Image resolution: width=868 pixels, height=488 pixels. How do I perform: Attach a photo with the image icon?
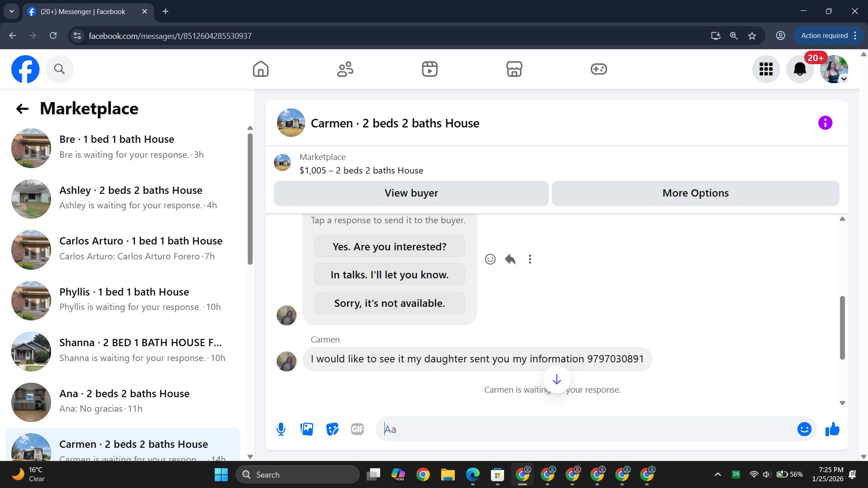pos(307,429)
